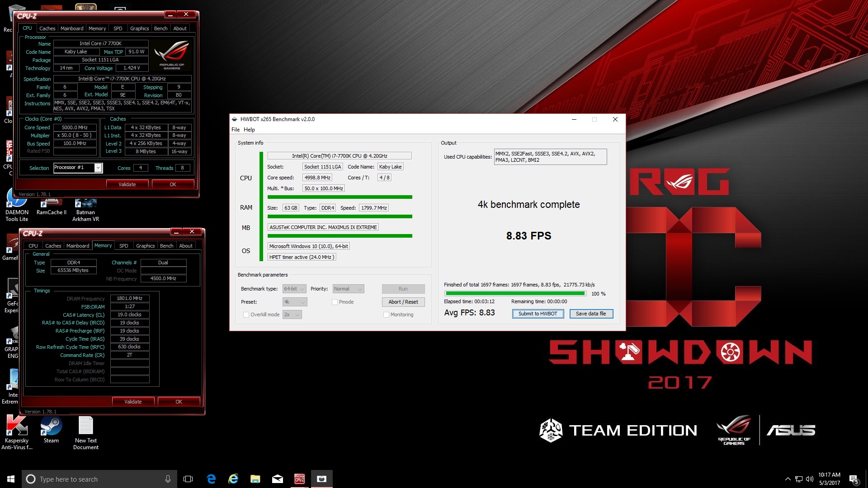868x488 pixels.
Task: Open the Preset 4k dropdown
Action: (295, 302)
